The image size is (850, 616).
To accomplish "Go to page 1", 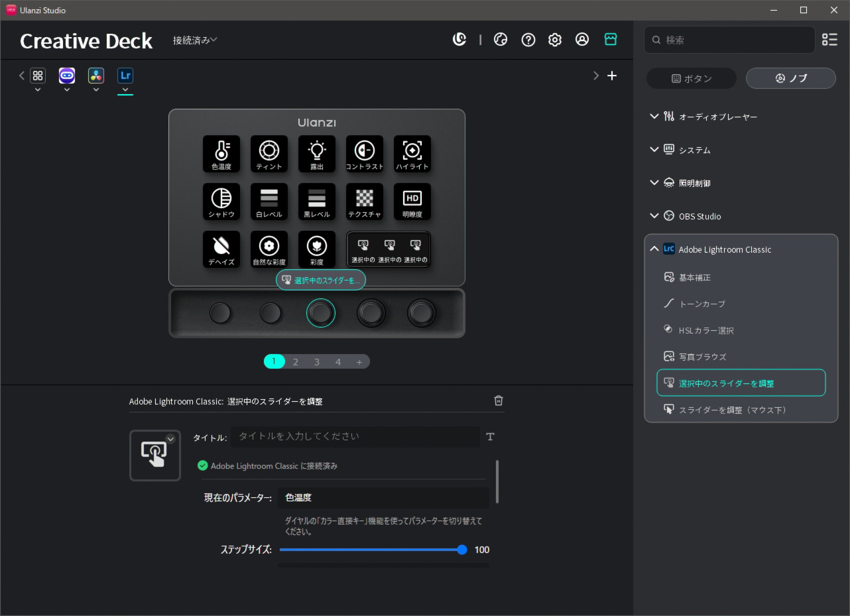I will 274,361.
